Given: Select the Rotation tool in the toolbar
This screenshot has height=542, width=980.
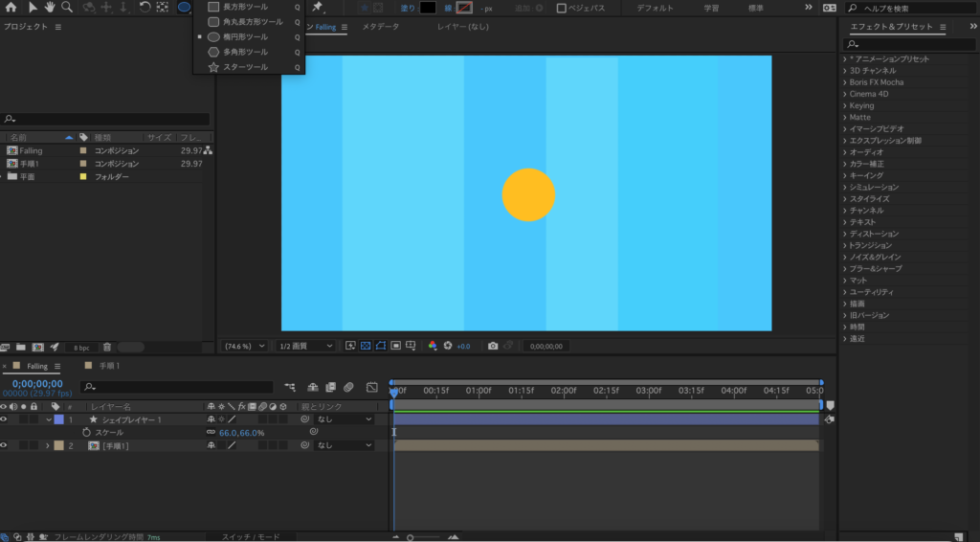Looking at the screenshot, I should coord(144,8).
